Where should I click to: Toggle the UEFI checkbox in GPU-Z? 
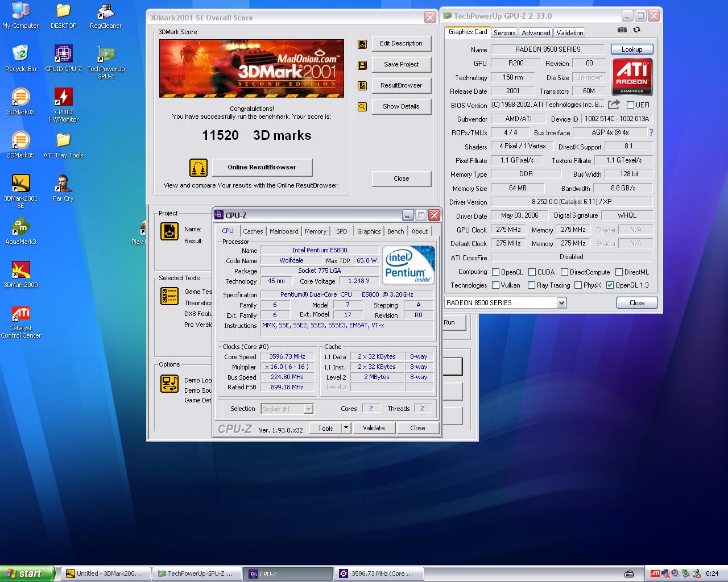click(x=630, y=105)
